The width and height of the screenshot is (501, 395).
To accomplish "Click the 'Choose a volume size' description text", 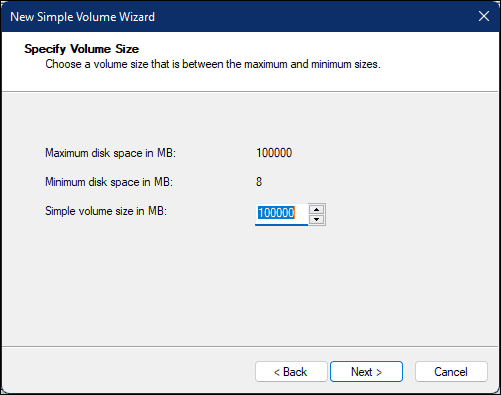I will pos(213,64).
